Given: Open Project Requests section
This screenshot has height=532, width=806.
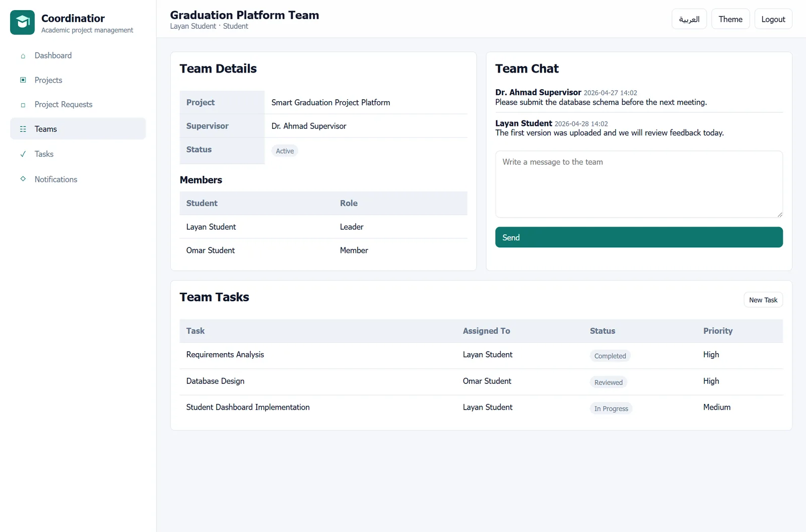Looking at the screenshot, I should (x=78, y=104).
